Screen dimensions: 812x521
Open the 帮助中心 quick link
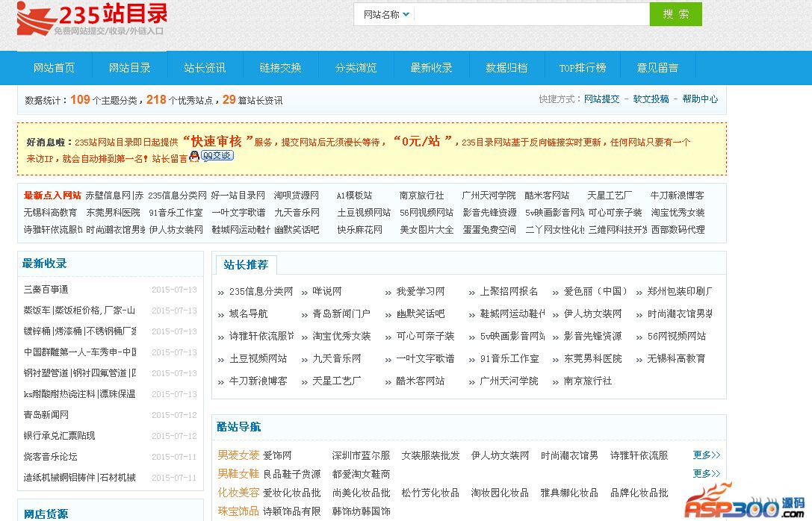click(x=700, y=99)
